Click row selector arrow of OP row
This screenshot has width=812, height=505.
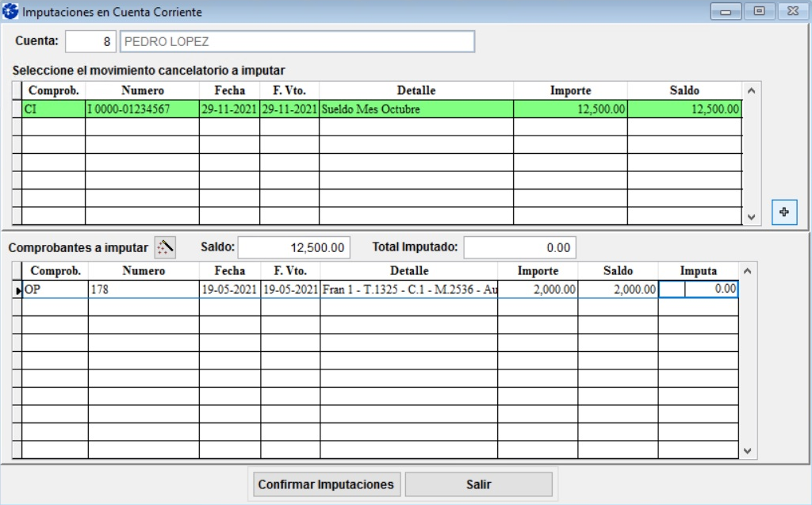tap(17, 290)
